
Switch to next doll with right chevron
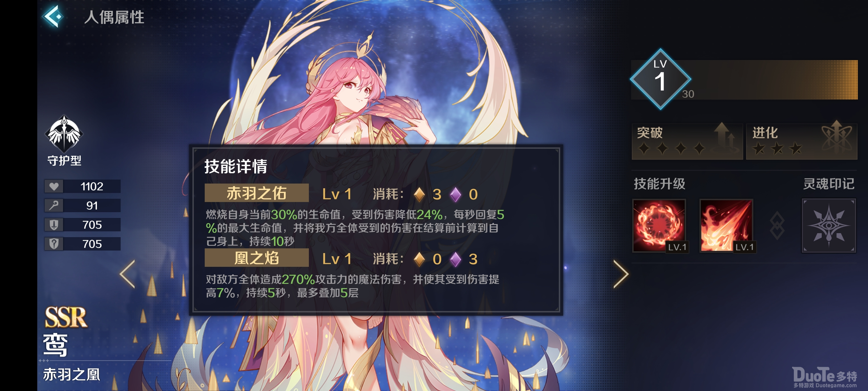point(621,274)
